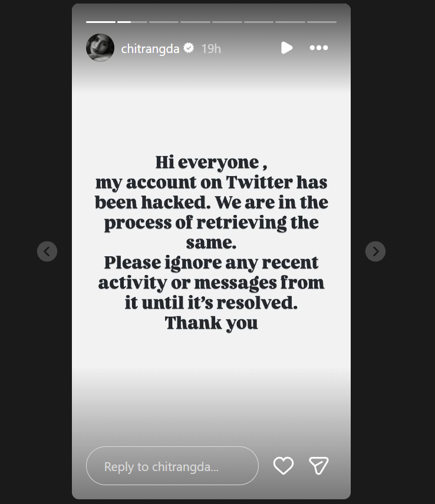Jump to the first story progress segment

[x=101, y=22]
